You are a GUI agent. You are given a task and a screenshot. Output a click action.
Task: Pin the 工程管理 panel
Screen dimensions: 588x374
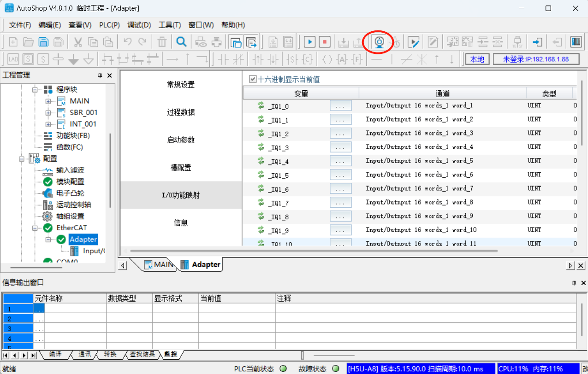[100, 76]
